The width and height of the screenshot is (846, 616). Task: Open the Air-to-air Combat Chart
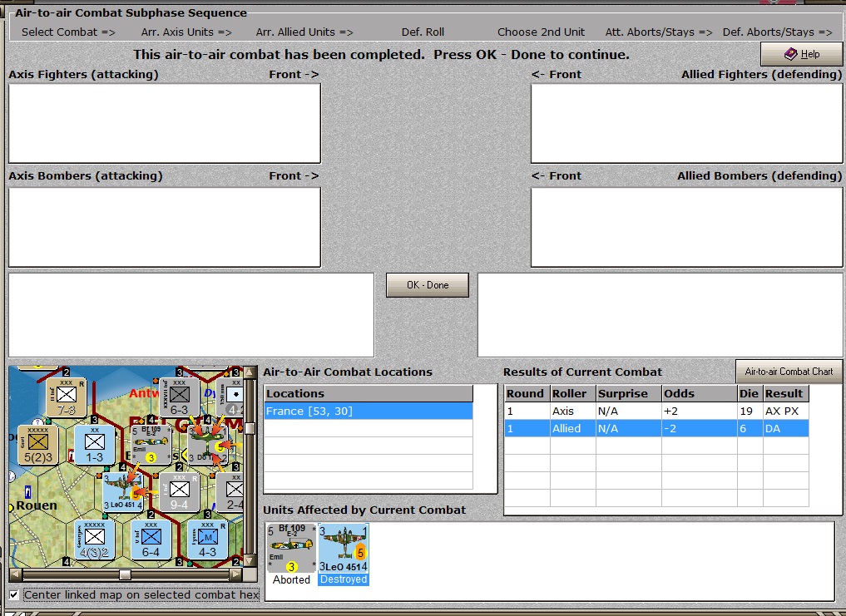click(789, 372)
